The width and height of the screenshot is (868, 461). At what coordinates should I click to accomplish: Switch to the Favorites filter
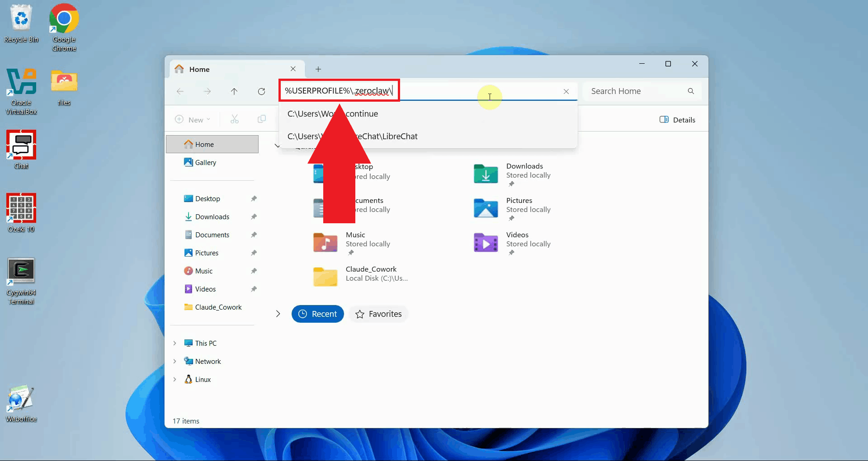tap(378, 314)
